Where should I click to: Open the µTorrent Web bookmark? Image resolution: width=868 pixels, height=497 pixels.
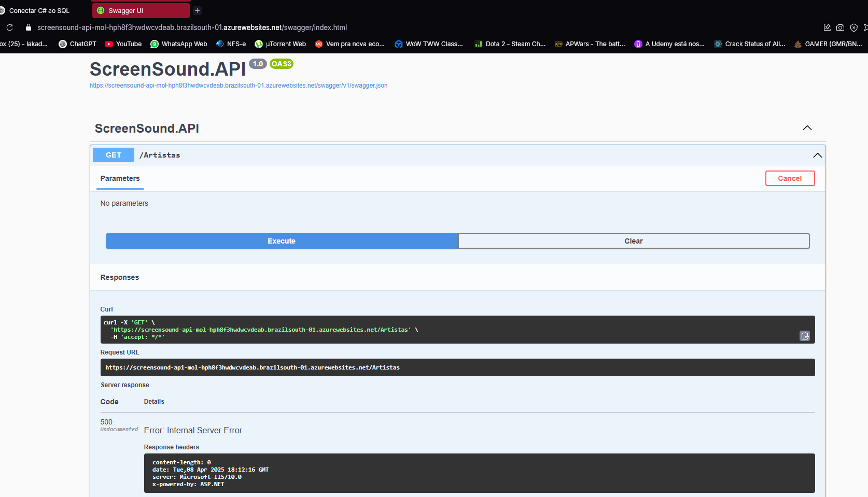[280, 44]
